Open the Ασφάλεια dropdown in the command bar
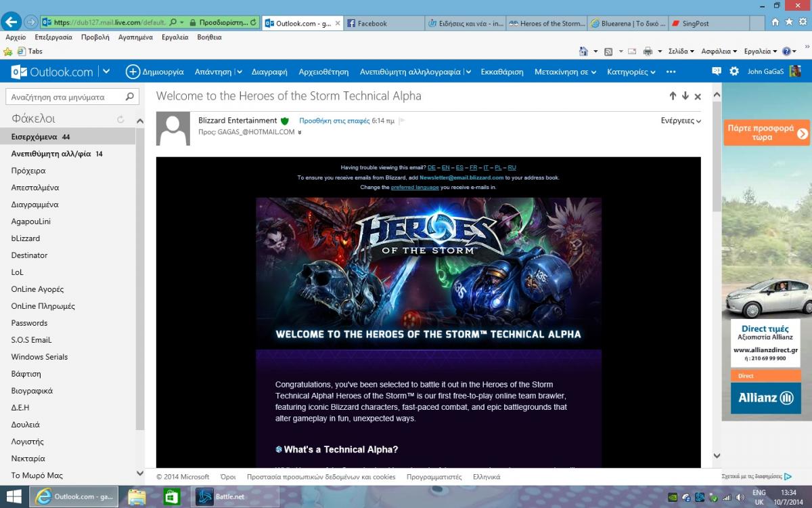Image resolution: width=812 pixels, height=508 pixels. [x=719, y=51]
